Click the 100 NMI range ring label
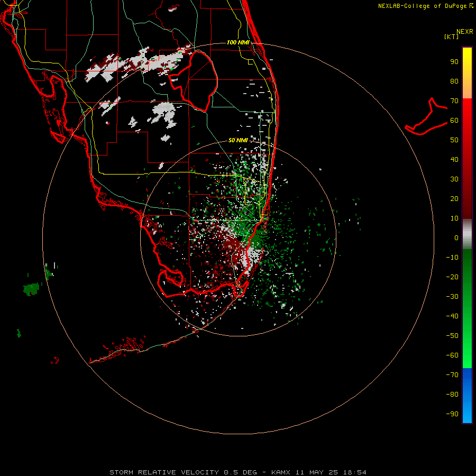476x476 pixels. tap(238, 42)
